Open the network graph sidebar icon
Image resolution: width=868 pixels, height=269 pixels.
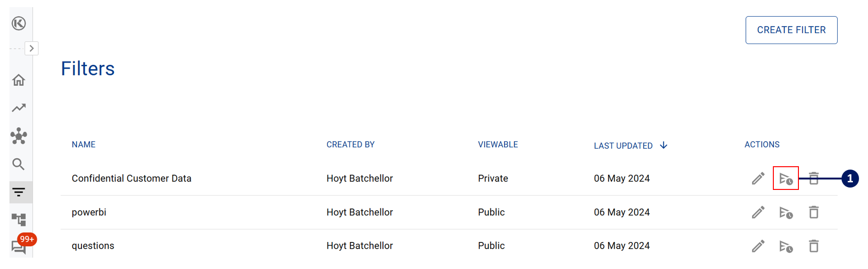point(18,136)
